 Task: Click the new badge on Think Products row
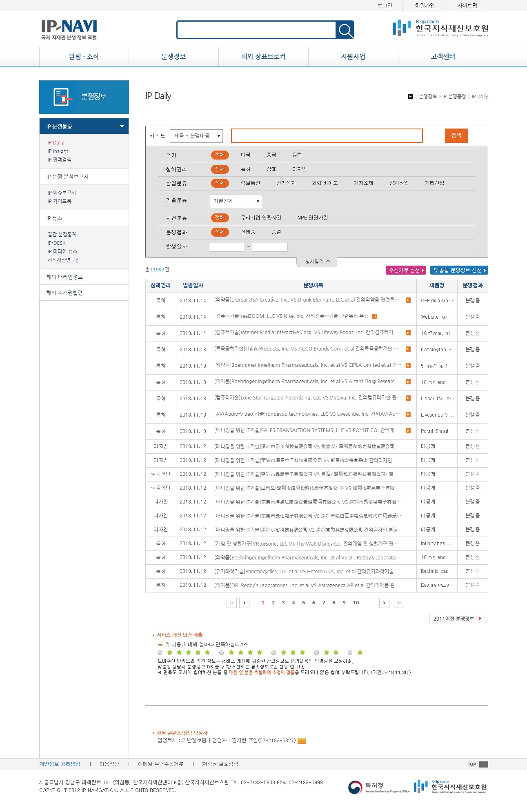click(x=408, y=349)
